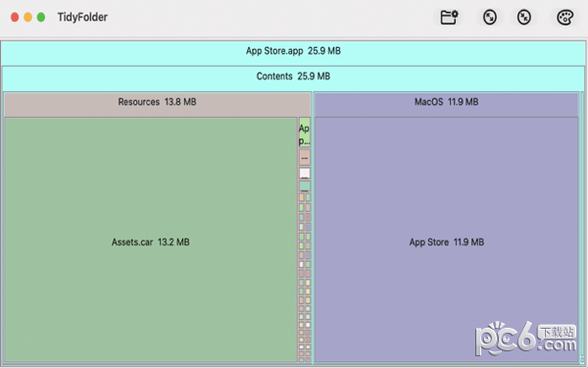
Task: Minimize the TidyFolder window with yellow button
Action: pos(27,18)
